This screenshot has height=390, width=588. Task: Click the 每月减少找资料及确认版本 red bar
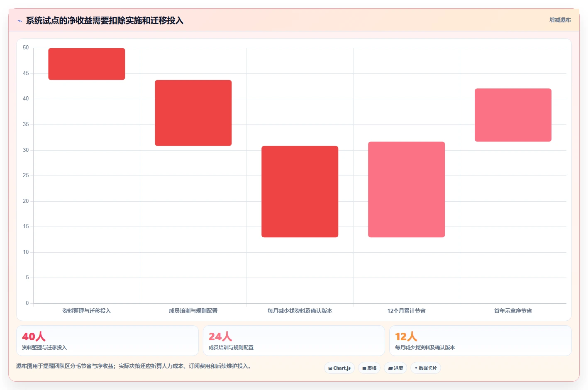[x=300, y=192]
